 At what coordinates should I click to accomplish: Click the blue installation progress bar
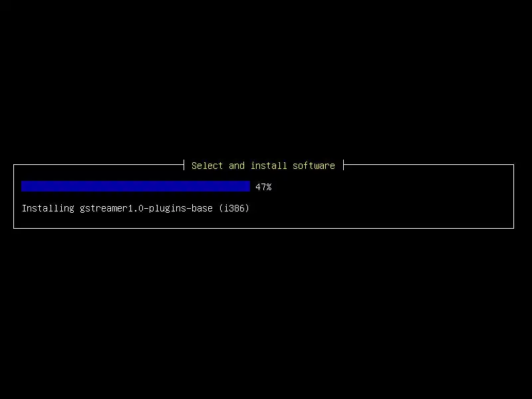pos(136,186)
